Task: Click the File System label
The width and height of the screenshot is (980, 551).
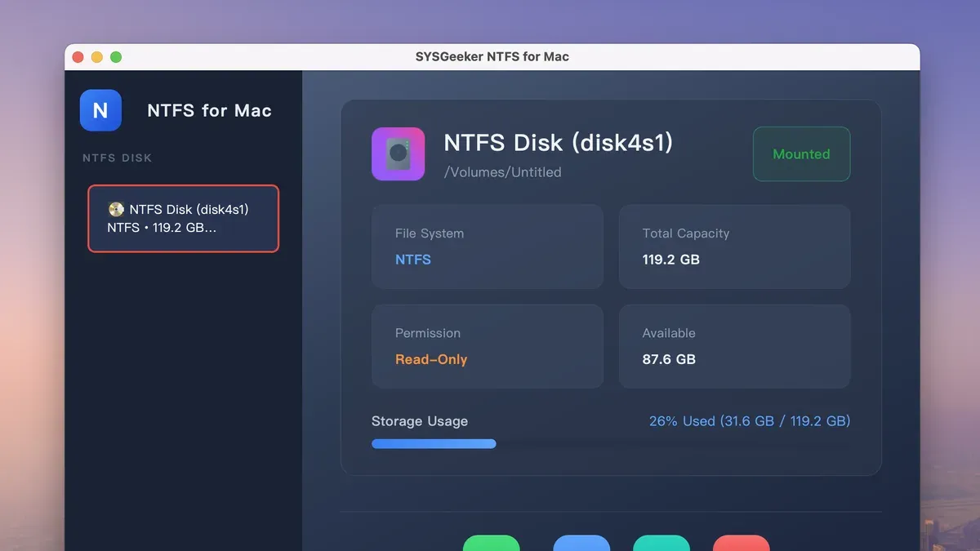Action: [430, 233]
